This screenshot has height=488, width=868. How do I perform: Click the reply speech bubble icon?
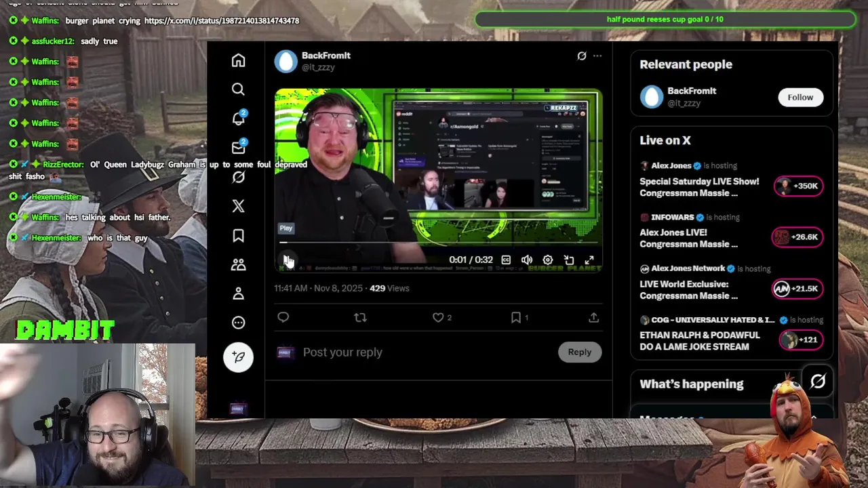283,317
